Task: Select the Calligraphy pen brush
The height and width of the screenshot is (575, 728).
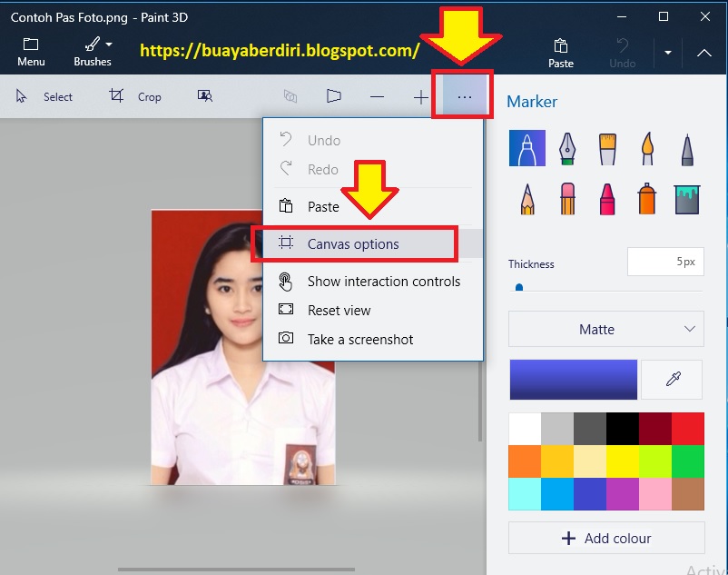Action: [567, 148]
